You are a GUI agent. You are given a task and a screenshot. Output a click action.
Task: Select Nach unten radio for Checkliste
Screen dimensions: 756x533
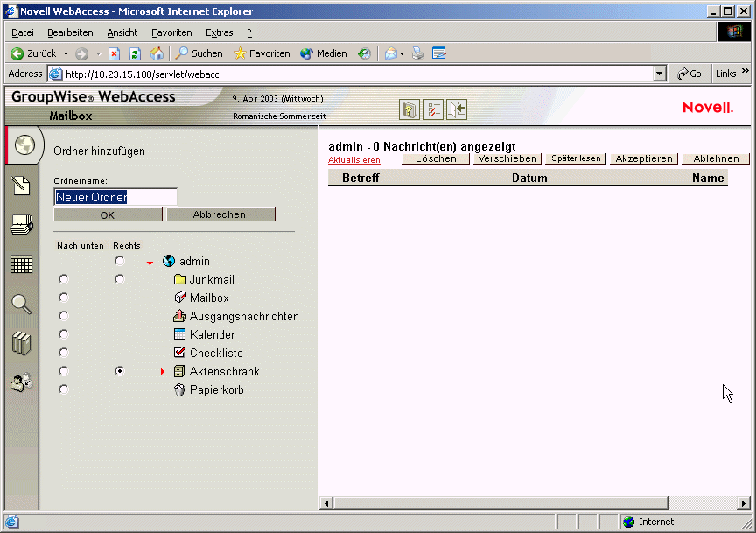pos(64,353)
